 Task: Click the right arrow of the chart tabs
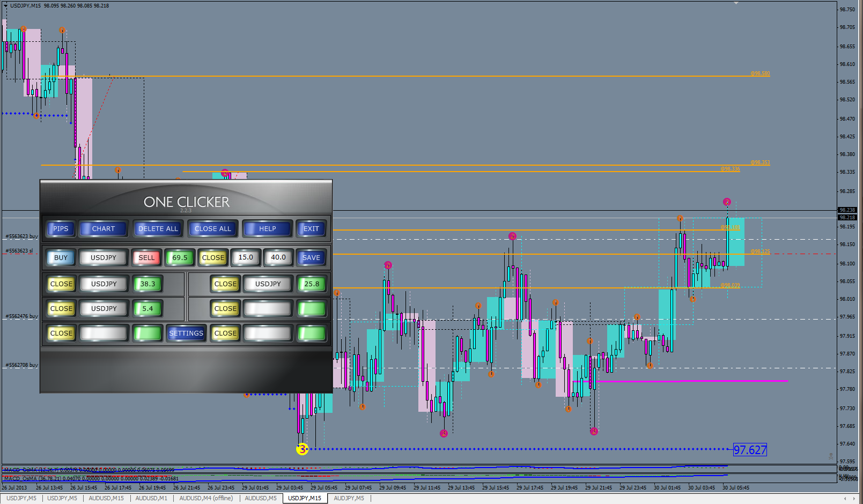(855, 499)
